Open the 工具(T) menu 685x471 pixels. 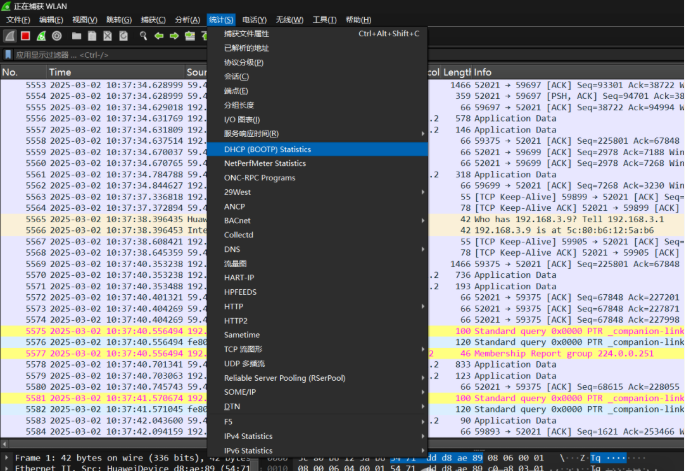click(x=325, y=20)
